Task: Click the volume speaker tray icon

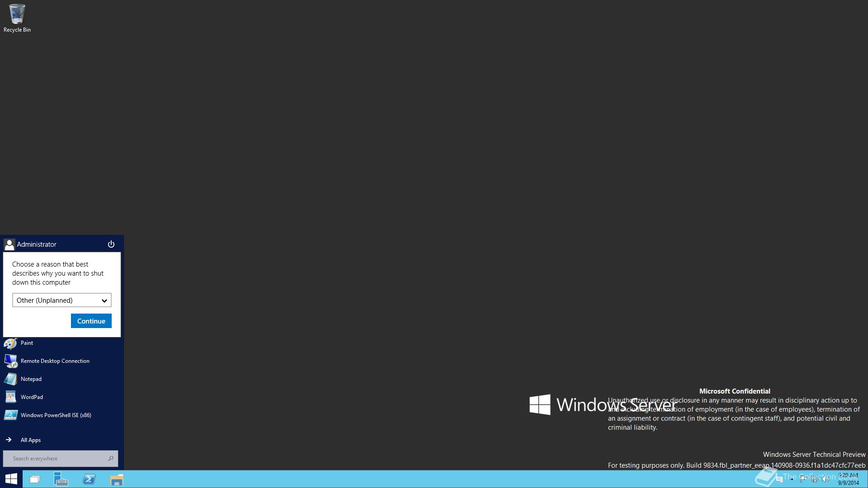Action: click(826, 479)
